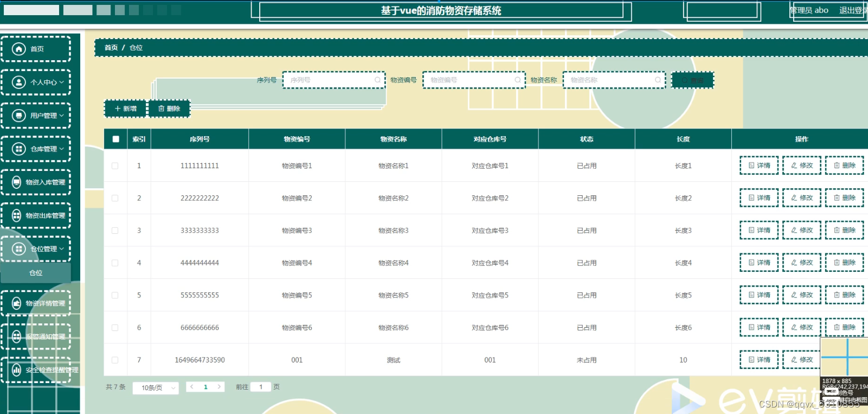
Task: Check the row 6 checkbox for 物资编号6
Action: 115,327
